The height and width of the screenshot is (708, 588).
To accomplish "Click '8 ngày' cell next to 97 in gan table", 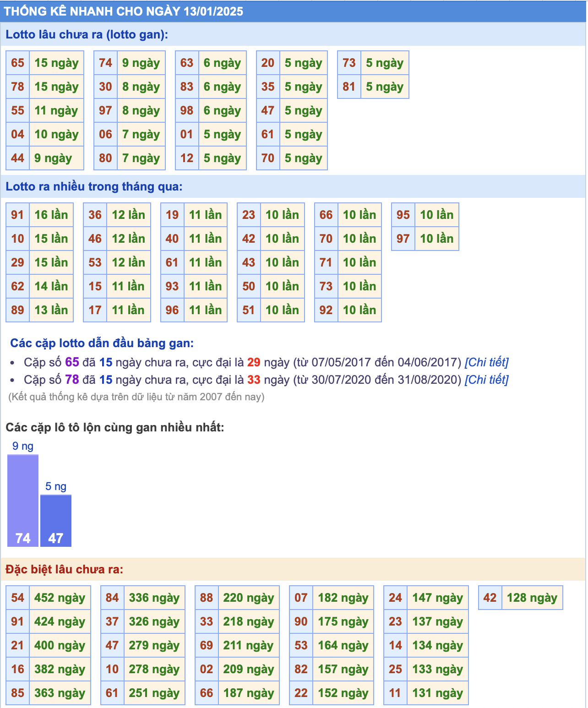I will click(141, 110).
